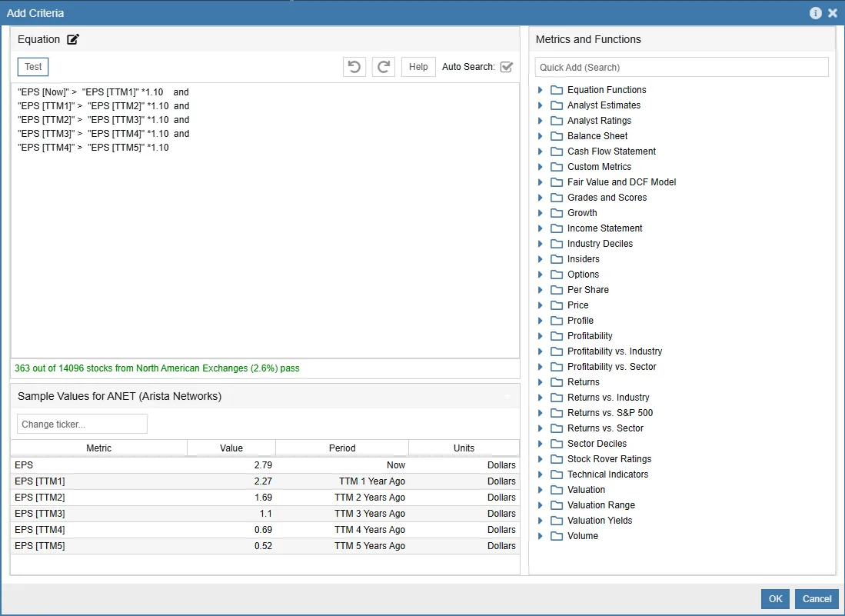Undo the last equation change

[x=354, y=67]
